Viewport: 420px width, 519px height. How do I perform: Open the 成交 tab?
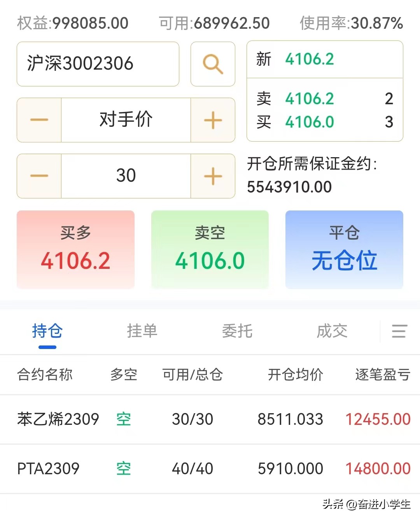point(332,331)
